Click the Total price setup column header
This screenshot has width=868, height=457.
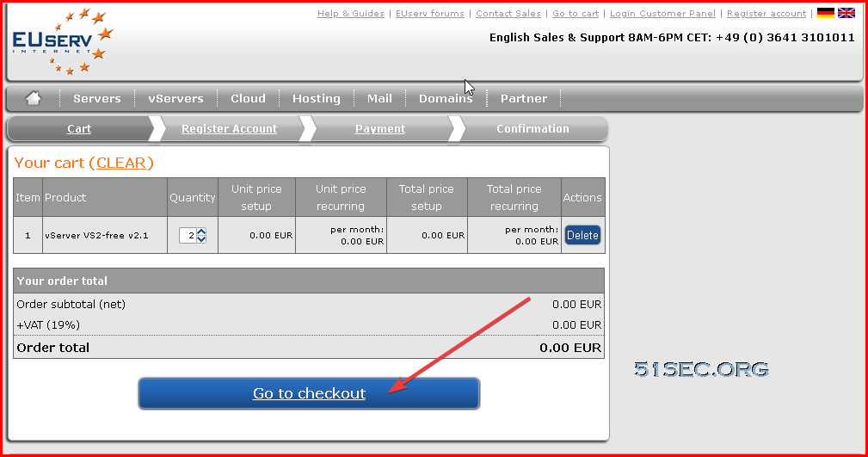point(426,197)
